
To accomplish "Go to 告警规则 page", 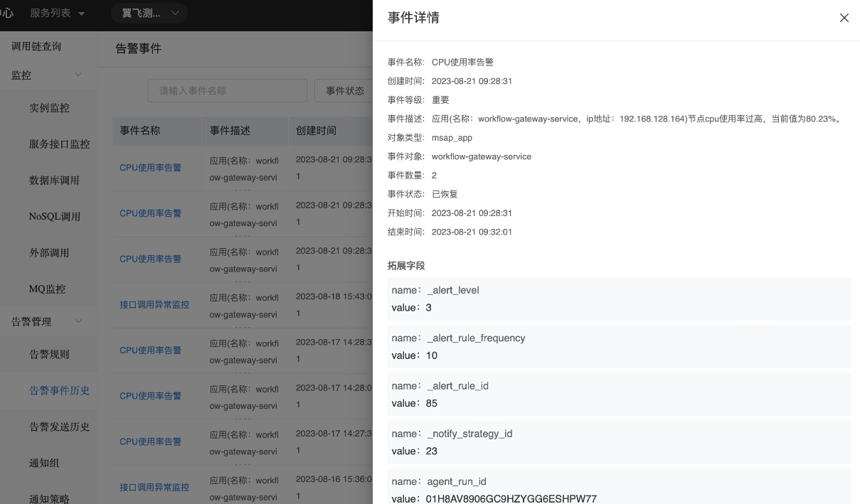I will tap(50, 355).
